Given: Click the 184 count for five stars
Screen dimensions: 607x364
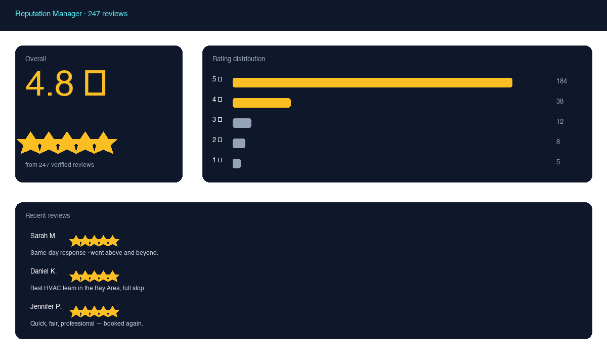Looking at the screenshot, I should pyautogui.click(x=561, y=81).
